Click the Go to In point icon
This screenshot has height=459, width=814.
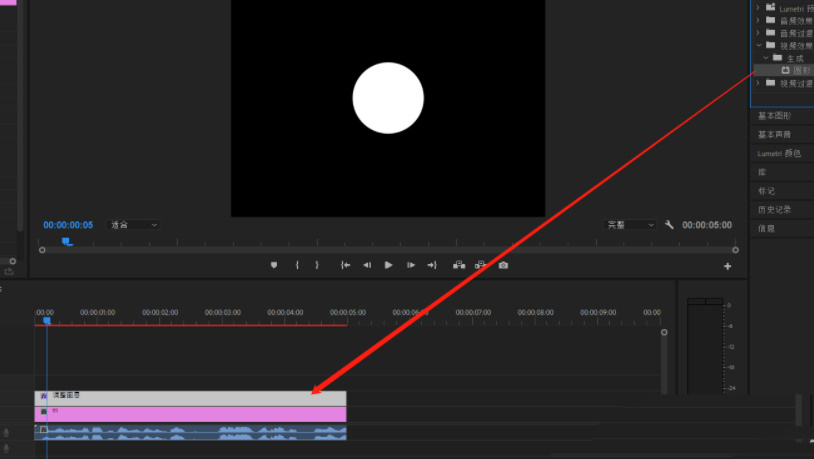point(345,265)
